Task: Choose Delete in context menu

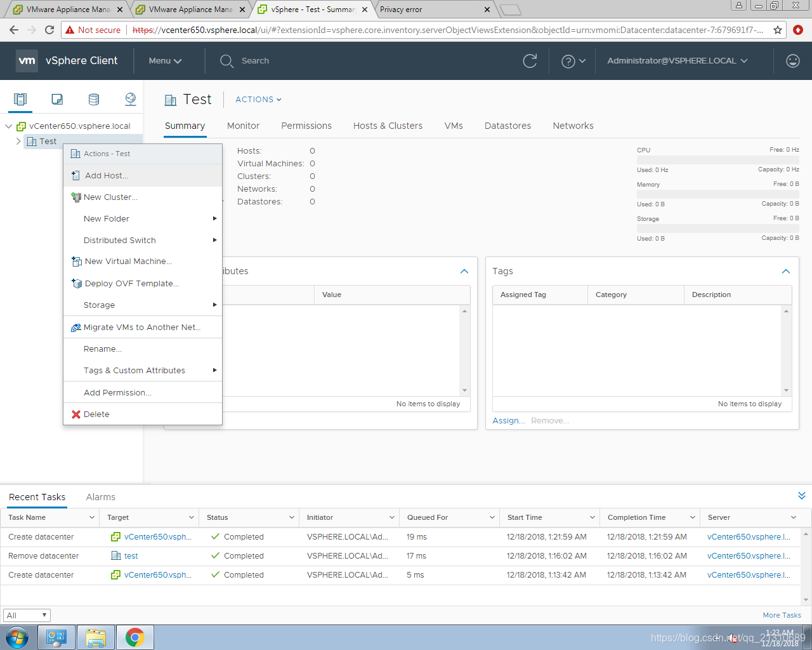Action: (143, 415)
